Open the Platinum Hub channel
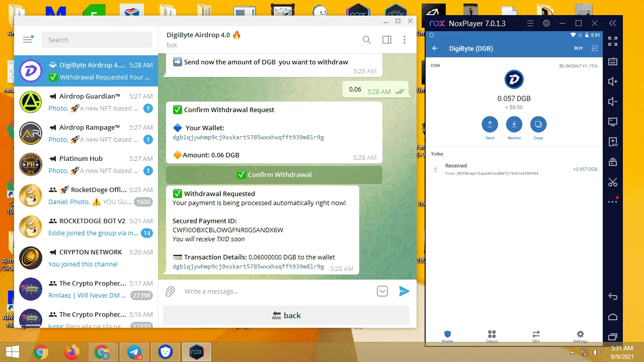Image resolution: width=644 pixels, height=362 pixels. [86, 164]
